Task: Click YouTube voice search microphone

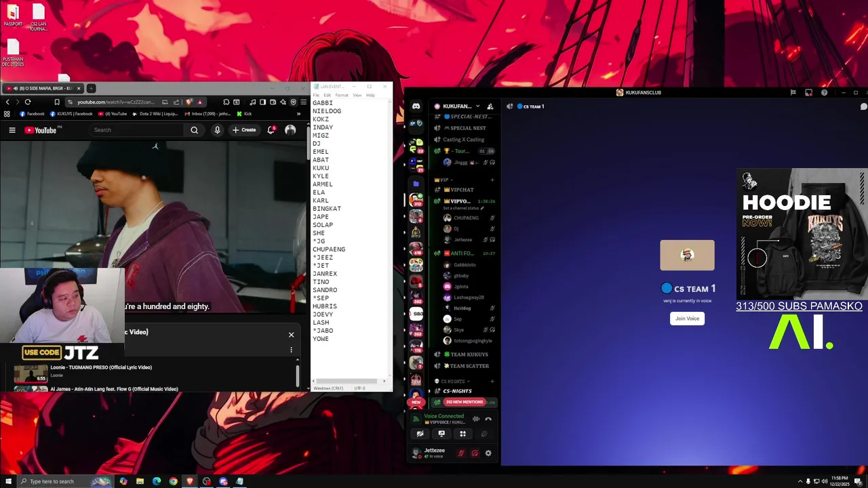Action: point(217,130)
